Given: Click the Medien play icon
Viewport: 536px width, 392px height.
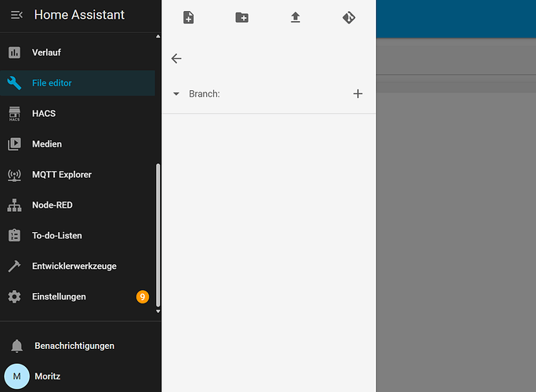Looking at the screenshot, I should (14, 144).
